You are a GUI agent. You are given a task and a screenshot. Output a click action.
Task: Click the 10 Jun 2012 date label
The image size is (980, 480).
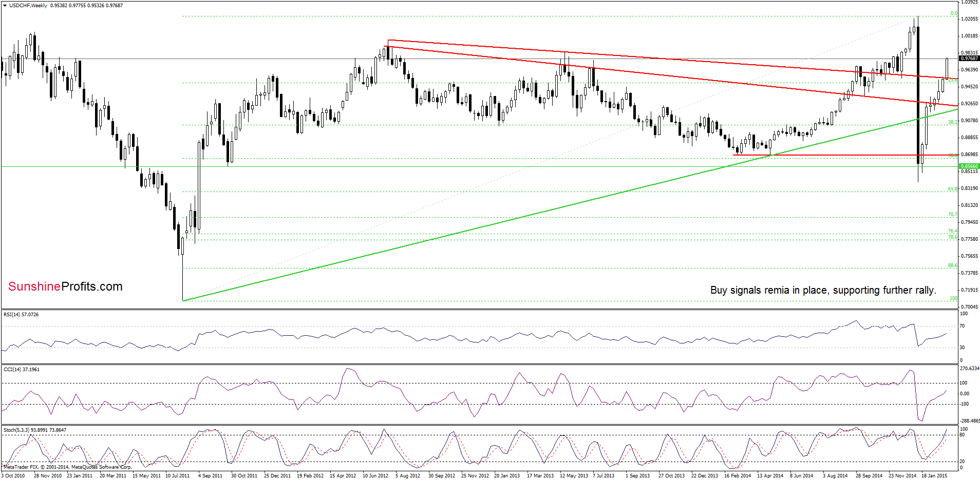(x=375, y=476)
